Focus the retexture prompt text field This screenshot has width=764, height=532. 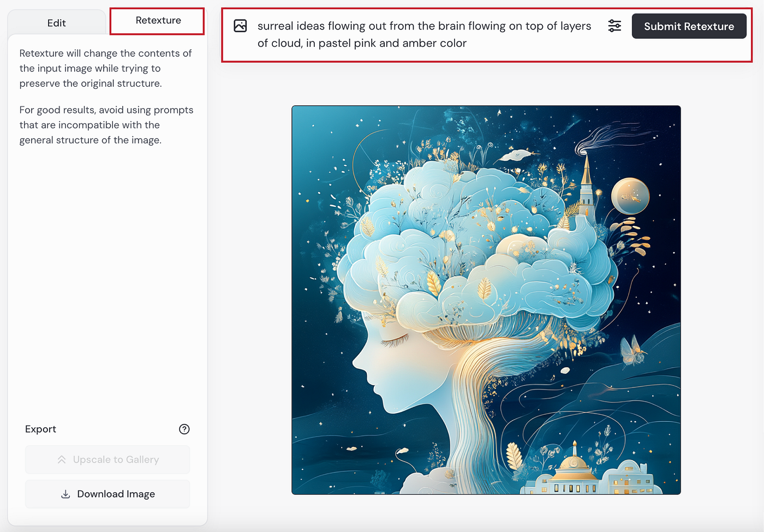coord(425,34)
